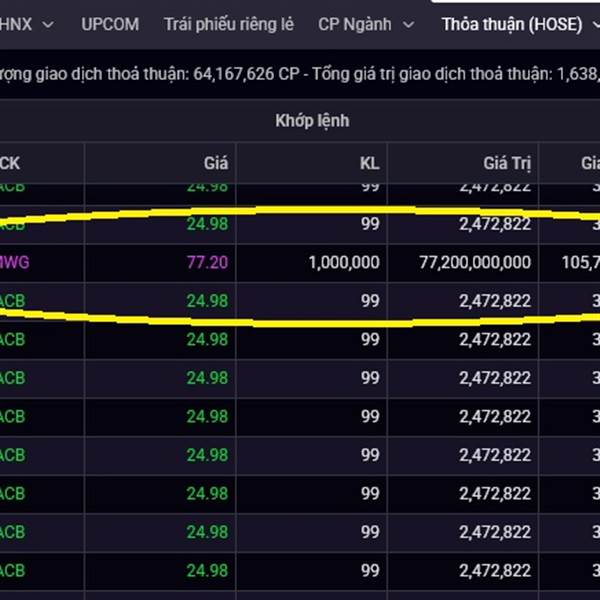Click the Giá Trị column header
600x600 pixels.
507,163
